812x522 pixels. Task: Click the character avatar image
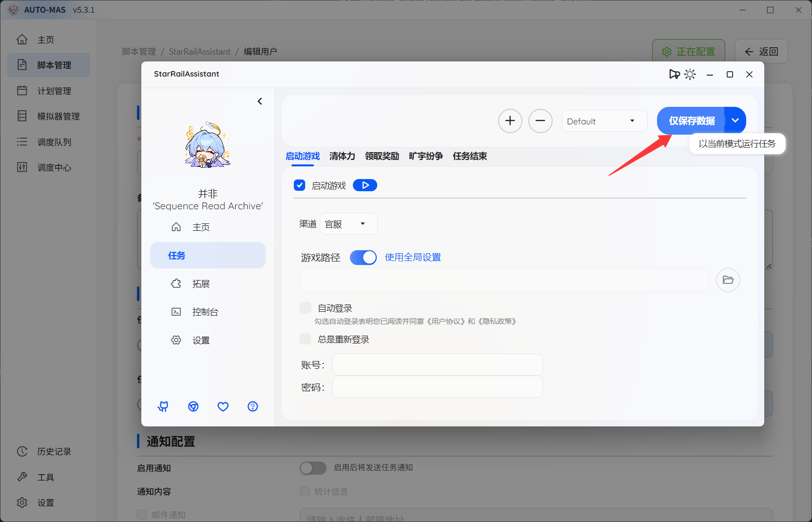pyautogui.click(x=208, y=145)
